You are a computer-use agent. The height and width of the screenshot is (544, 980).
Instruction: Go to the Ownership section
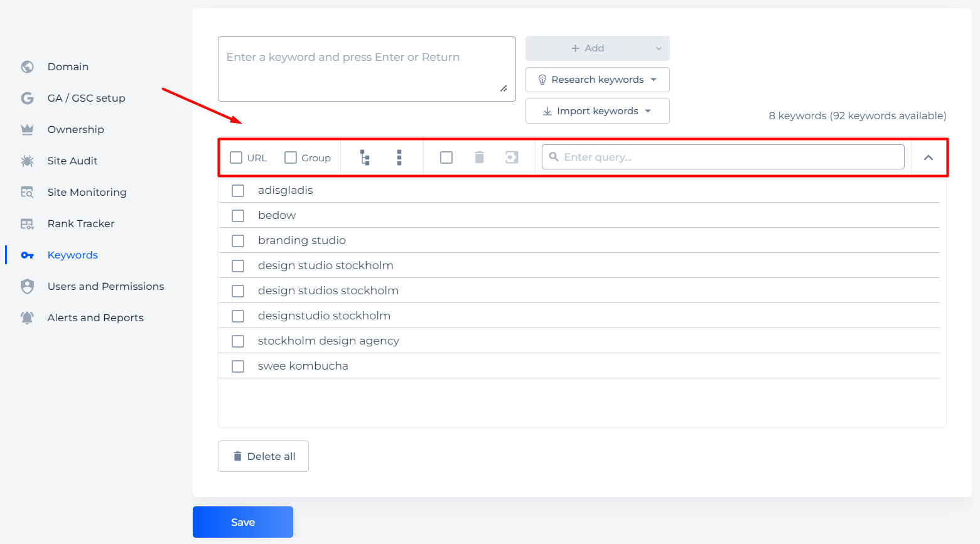(76, 129)
